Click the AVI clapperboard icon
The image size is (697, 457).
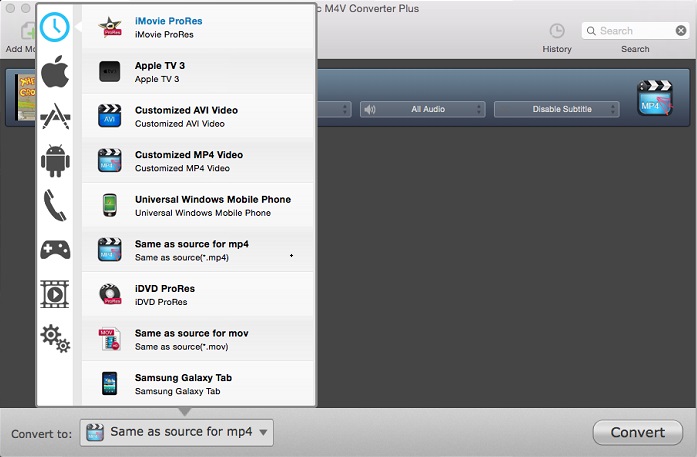(x=110, y=116)
